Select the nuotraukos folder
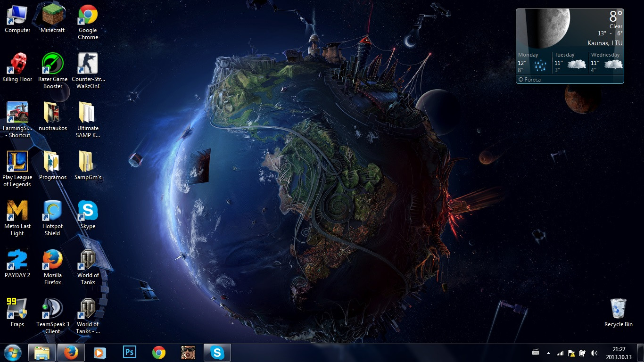The image size is (644, 362). pyautogui.click(x=53, y=117)
